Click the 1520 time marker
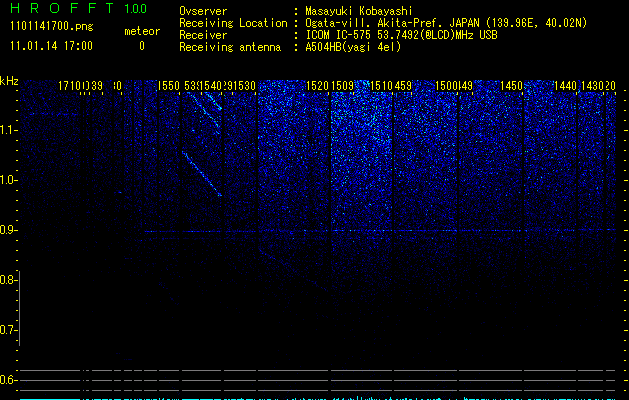This screenshot has height=400, width=629. (317, 85)
